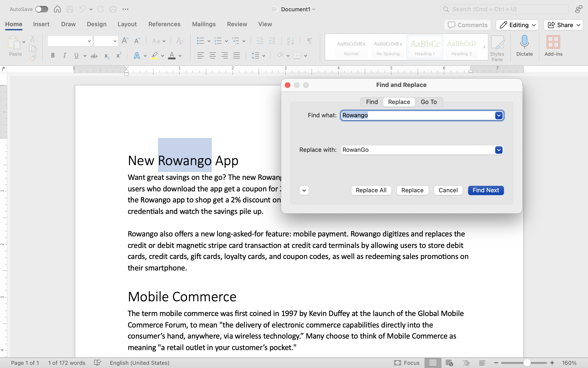Open the font size combo box
This screenshot has height=368, width=588.
pos(106,41)
